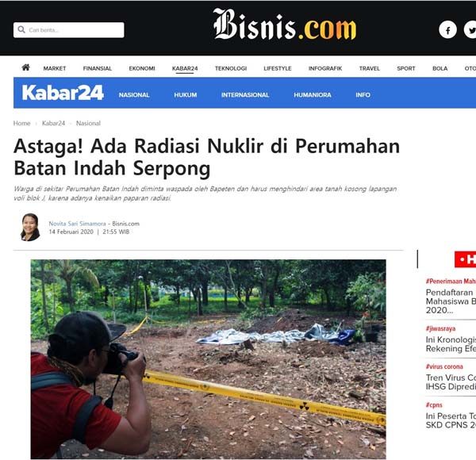Viewport: 476px width, 460px height.
Task: Select the HUMANIORA tab
Action: pos(313,95)
